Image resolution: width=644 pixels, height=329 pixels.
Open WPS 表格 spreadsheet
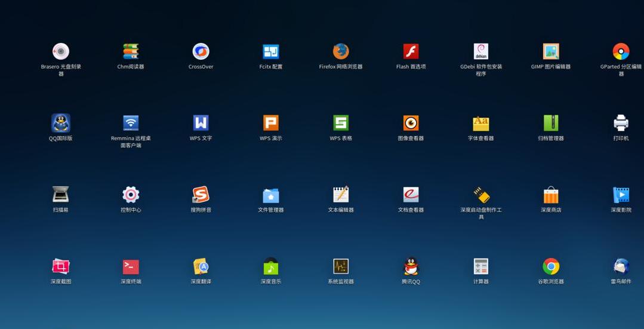[x=341, y=123]
